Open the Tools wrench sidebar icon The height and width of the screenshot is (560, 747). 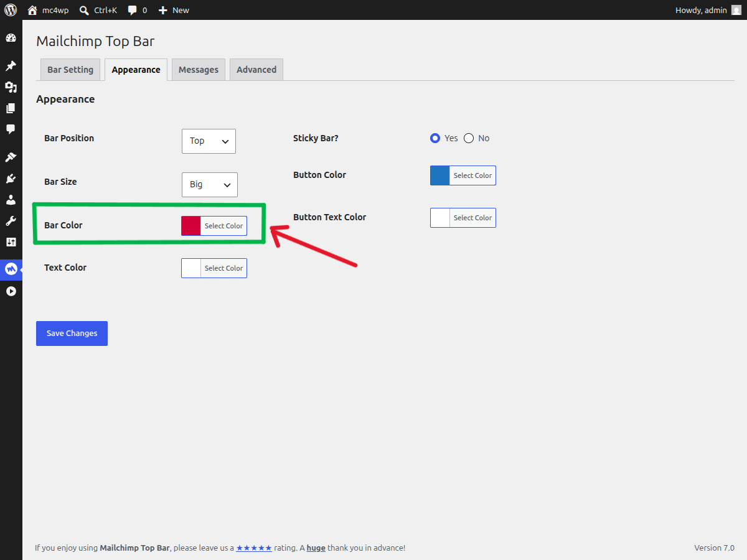pyautogui.click(x=11, y=221)
